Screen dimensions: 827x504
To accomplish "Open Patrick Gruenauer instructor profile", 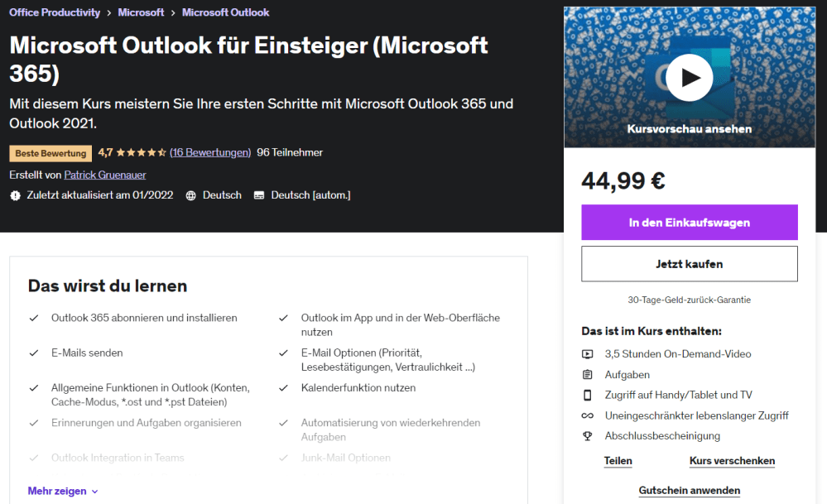I will pos(107,175).
